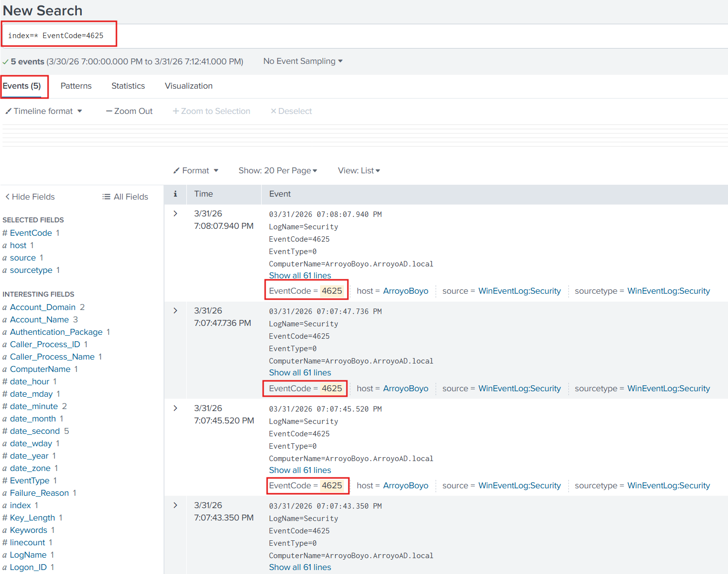Collapse the fields sidebar using Hide Fields
This screenshot has width=728, height=574.
[x=30, y=197]
